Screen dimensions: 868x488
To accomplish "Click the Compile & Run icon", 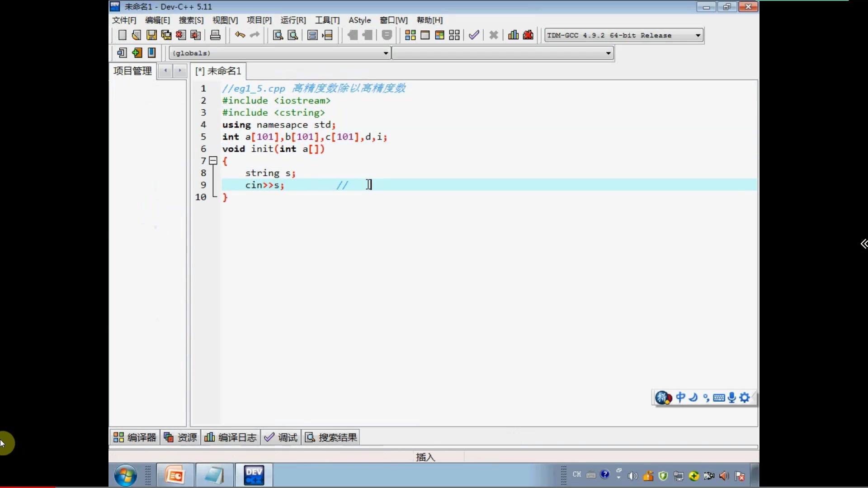I will click(x=439, y=35).
